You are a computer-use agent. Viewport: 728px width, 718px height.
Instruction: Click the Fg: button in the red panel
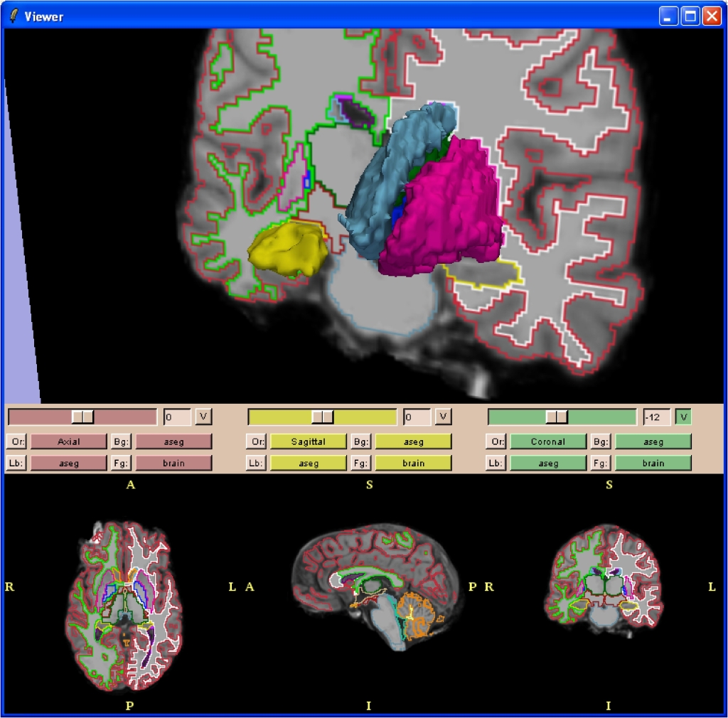(121, 464)
